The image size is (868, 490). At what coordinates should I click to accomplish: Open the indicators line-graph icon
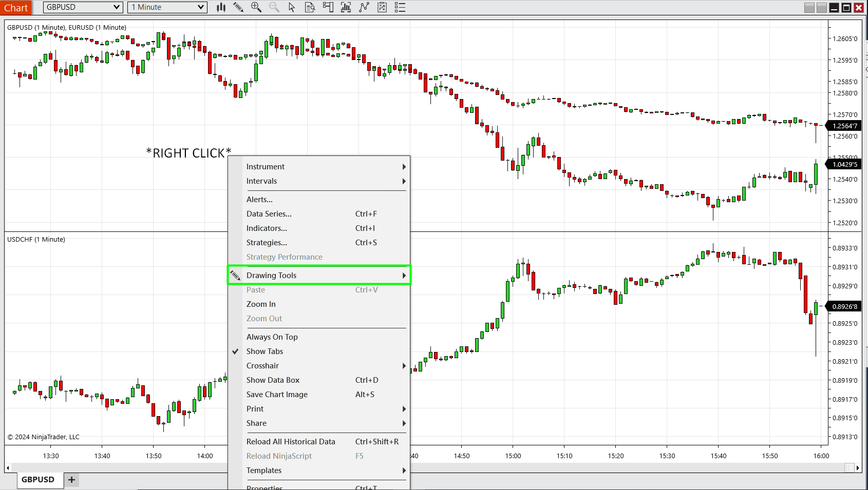pyautogui.click(x=364, y=7)
